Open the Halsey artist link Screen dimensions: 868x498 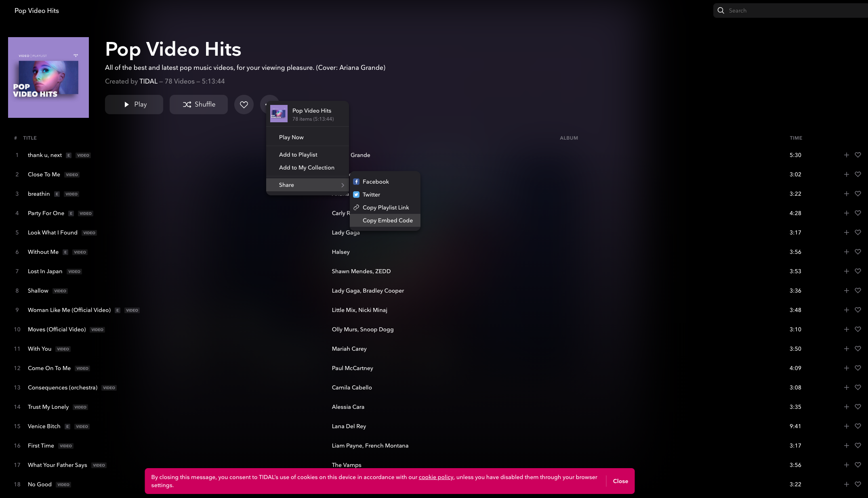[340, 252]
